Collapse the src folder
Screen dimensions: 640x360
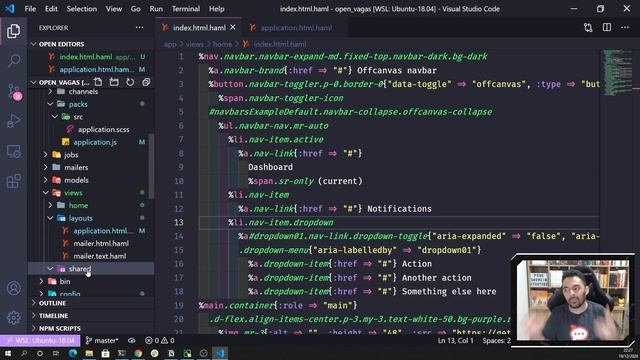(x=55, y=117)
